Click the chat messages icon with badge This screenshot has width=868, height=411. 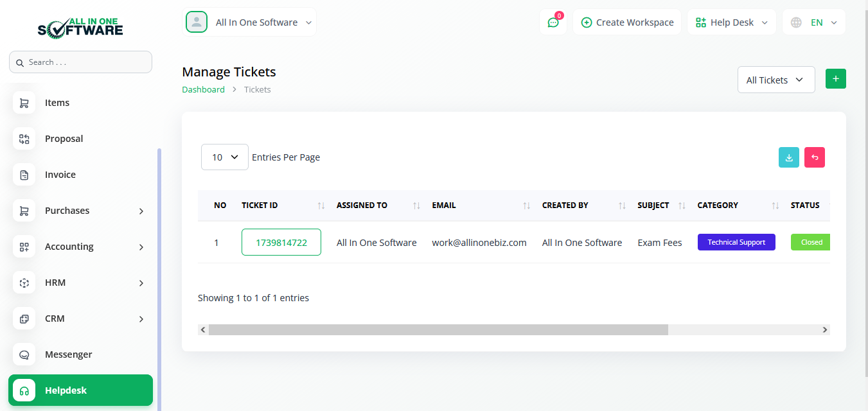click(553, 22)
